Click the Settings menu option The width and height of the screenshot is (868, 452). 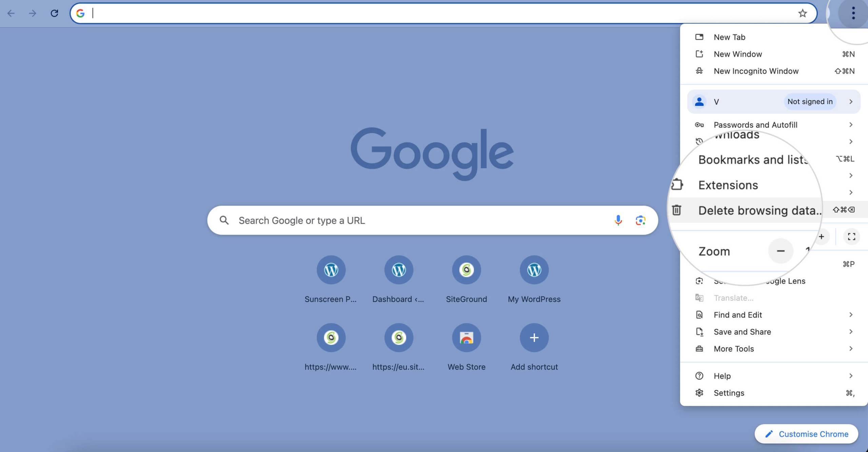pyautogui.click(x=729, y=393)
